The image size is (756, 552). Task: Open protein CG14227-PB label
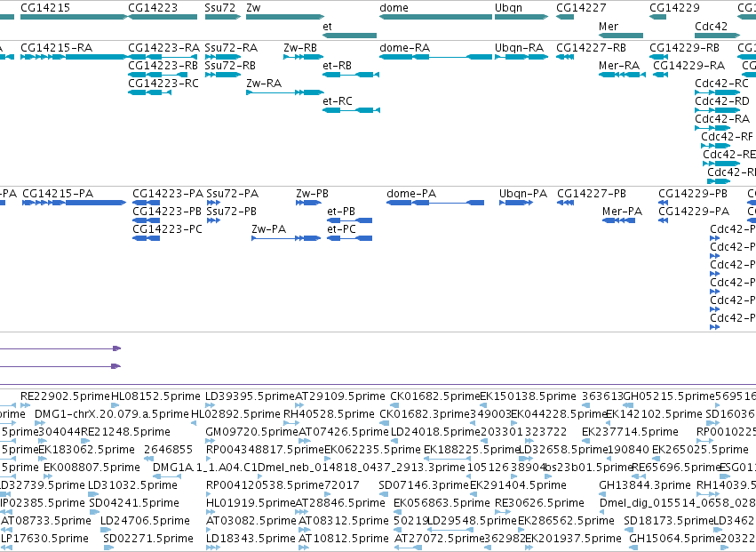click(x=592, y=194)
